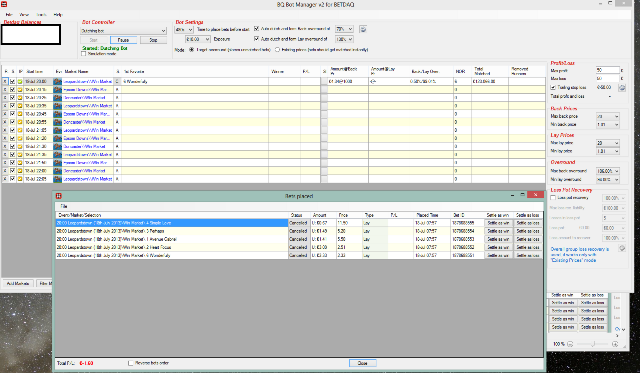Click yellow status icon in 20:55 Doncaster row
Image resolution: width=640 pixels, height=373 pixels.
pos(20,122)
